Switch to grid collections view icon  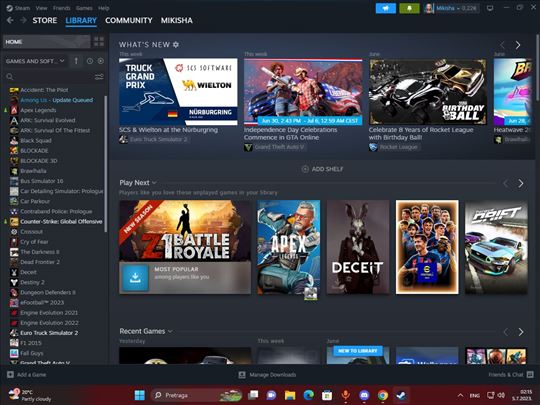pyautogui.click(x=99, y=42)
